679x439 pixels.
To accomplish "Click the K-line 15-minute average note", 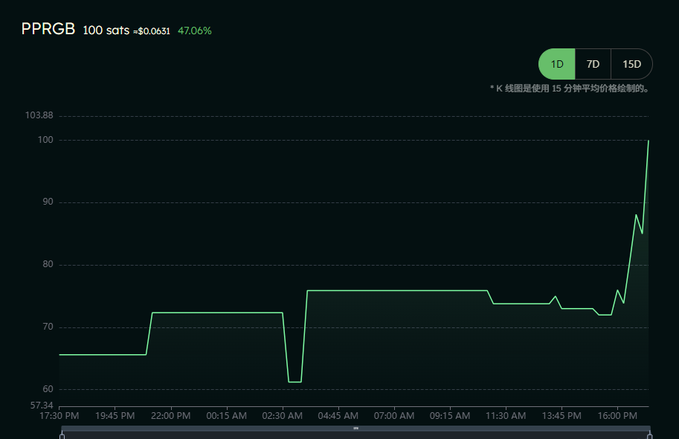I will point(569,88).
